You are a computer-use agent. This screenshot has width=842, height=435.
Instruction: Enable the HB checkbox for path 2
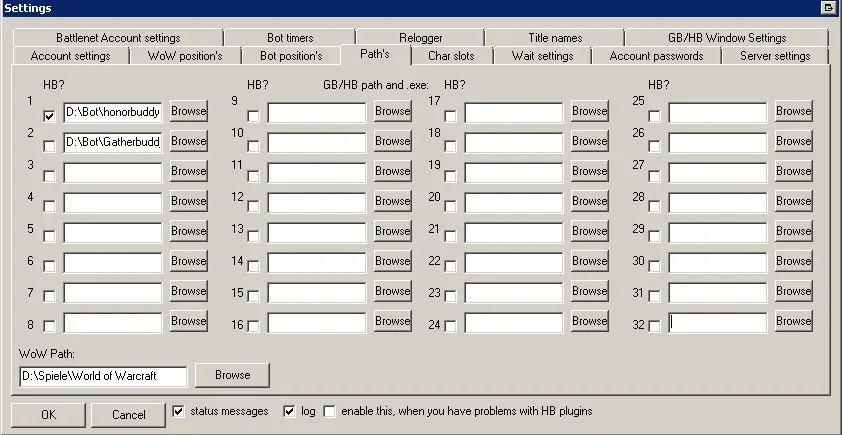tap(49, 146)
